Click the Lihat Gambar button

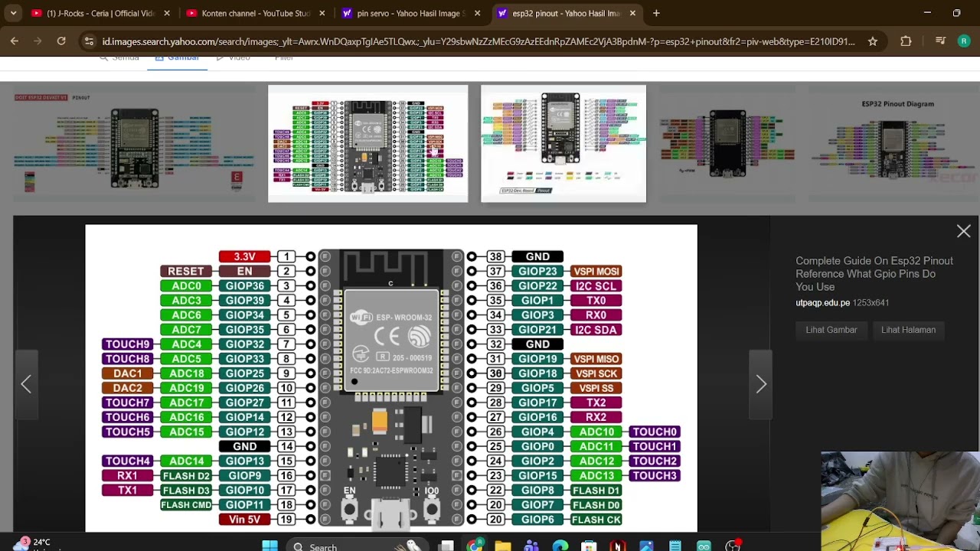tap(831, 330)
